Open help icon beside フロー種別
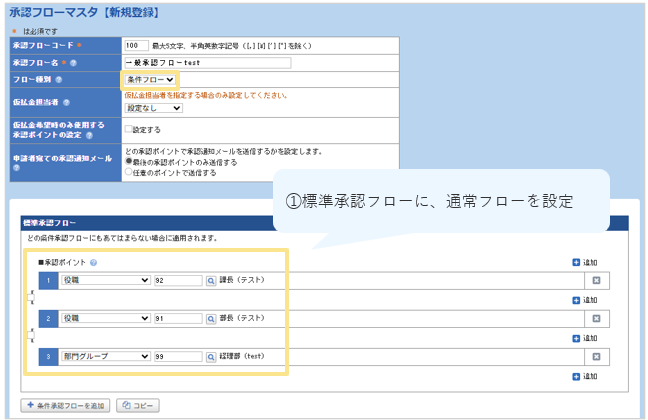Image resolution: width=648 pixels, height=420 pixels. click(59, 80)
